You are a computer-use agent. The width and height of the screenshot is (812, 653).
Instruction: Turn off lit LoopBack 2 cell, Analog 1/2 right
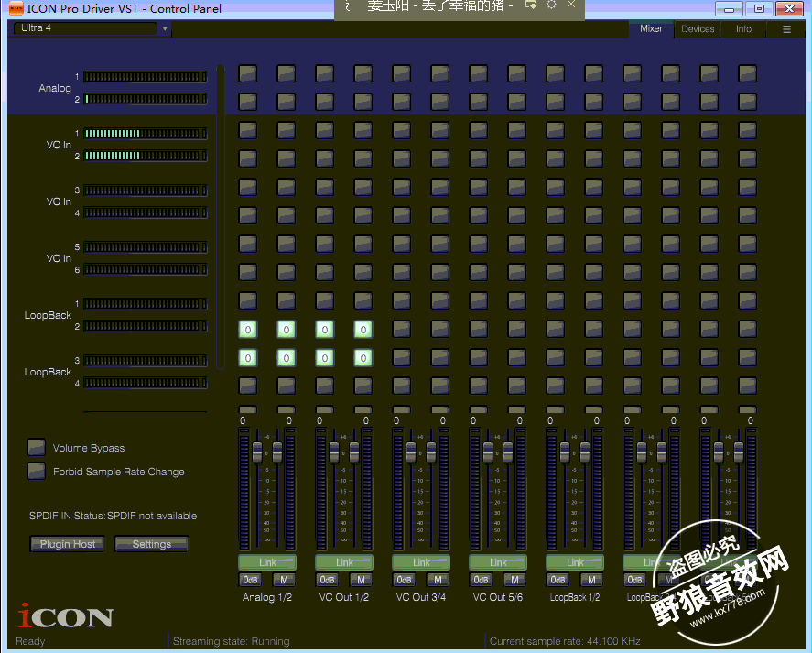point(287,330)
